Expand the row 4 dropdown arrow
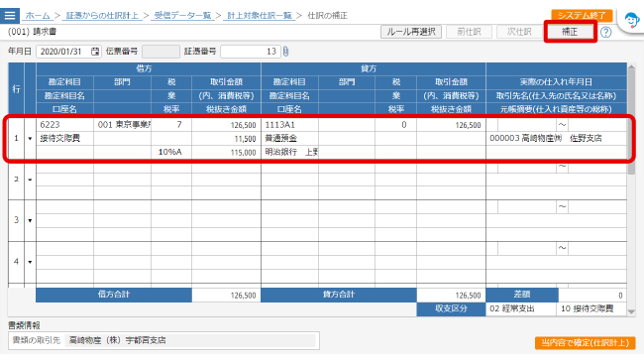This screenshot has height=363, width=644. coord(30,262)
